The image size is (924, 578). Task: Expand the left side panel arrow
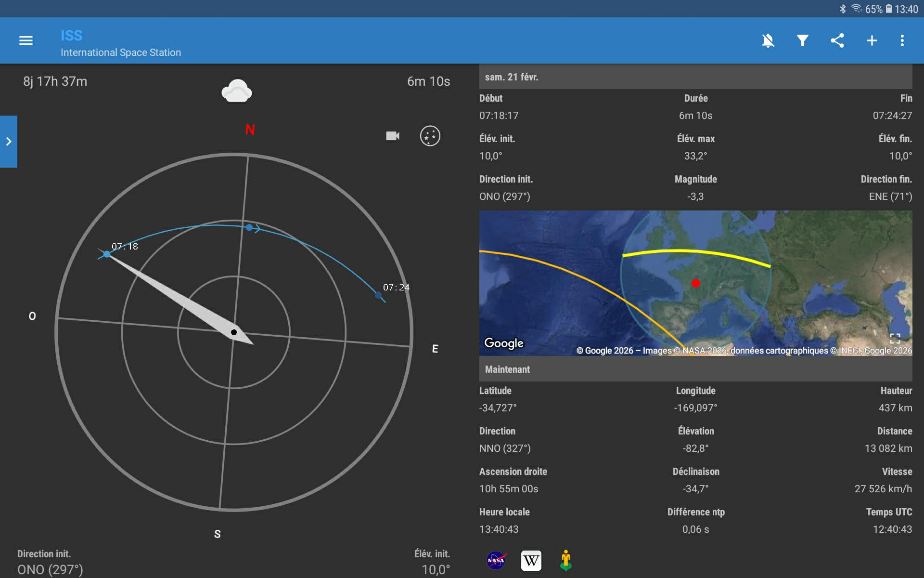9,142
